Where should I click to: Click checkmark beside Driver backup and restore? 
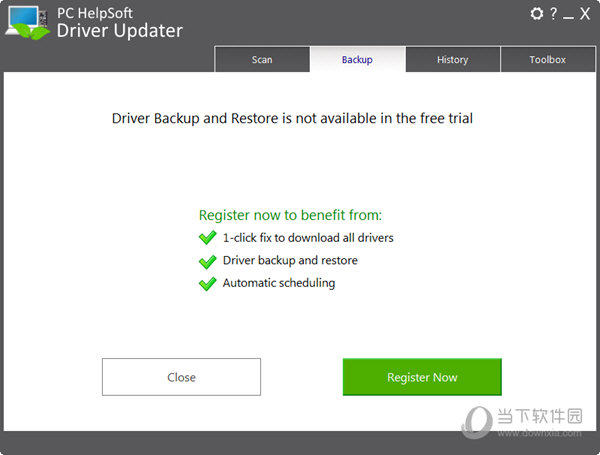click(208, 261)
